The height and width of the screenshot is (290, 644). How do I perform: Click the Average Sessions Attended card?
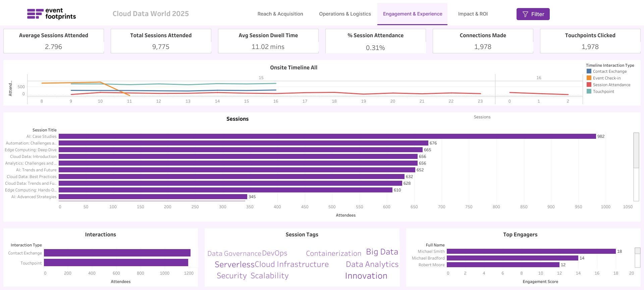click(54, 41)
